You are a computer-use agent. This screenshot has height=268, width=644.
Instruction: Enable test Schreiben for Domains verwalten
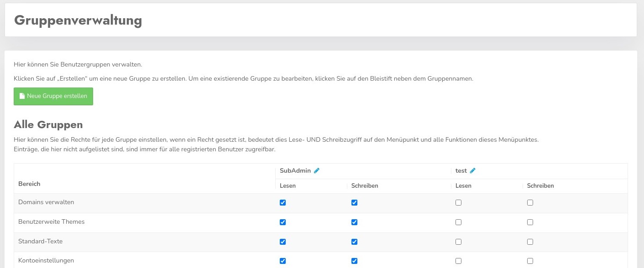pyautogui.click(x=530, y=203)
